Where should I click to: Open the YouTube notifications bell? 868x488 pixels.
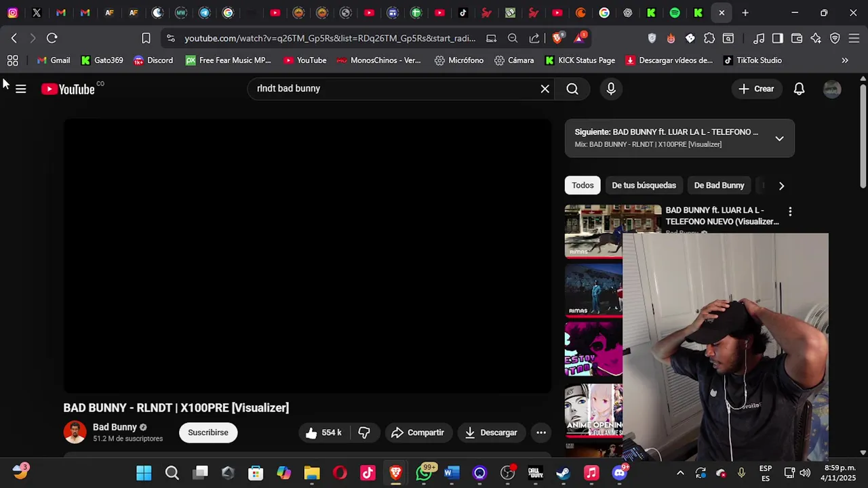coord(799,89)
